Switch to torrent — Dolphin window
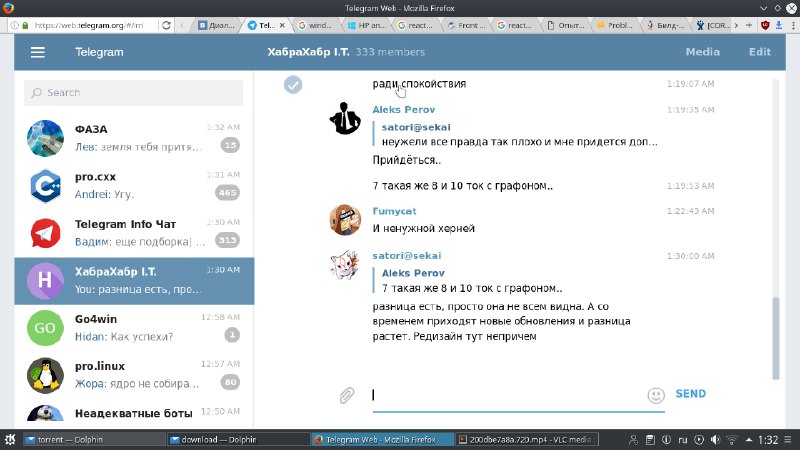Screen dimensions: 800x450 [93, 439]
